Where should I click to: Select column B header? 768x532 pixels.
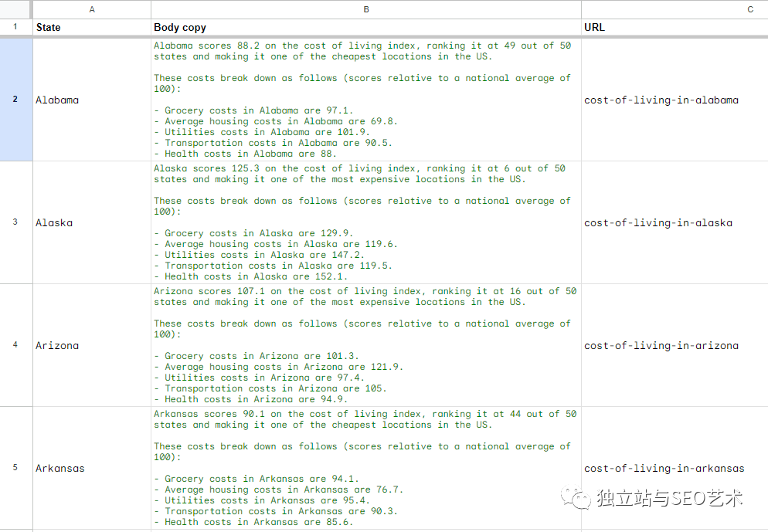click(x=366, y=9)
